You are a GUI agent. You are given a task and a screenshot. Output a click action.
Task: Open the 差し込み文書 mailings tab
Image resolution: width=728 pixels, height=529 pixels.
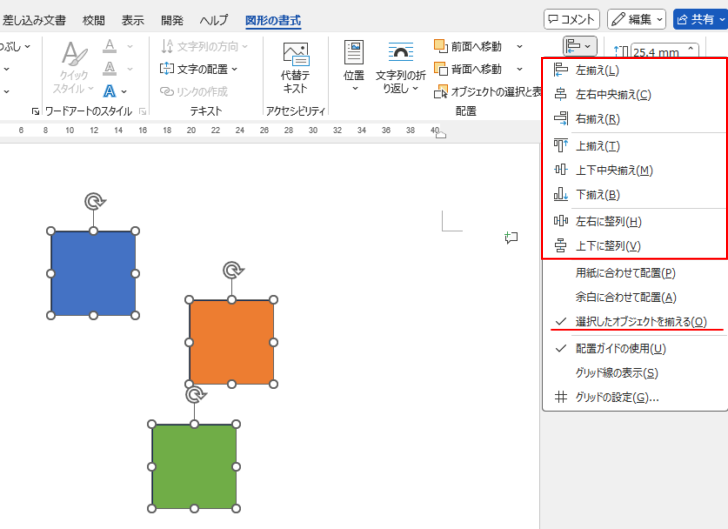34,20
